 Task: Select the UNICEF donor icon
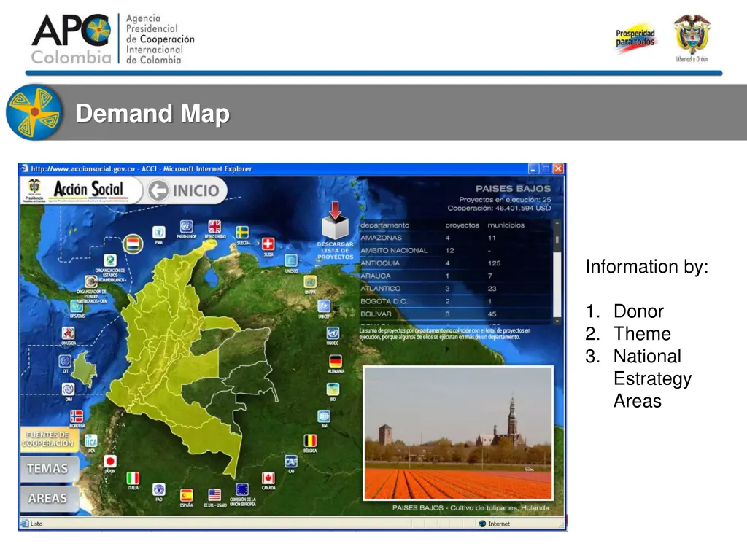[x=323, y=306]
